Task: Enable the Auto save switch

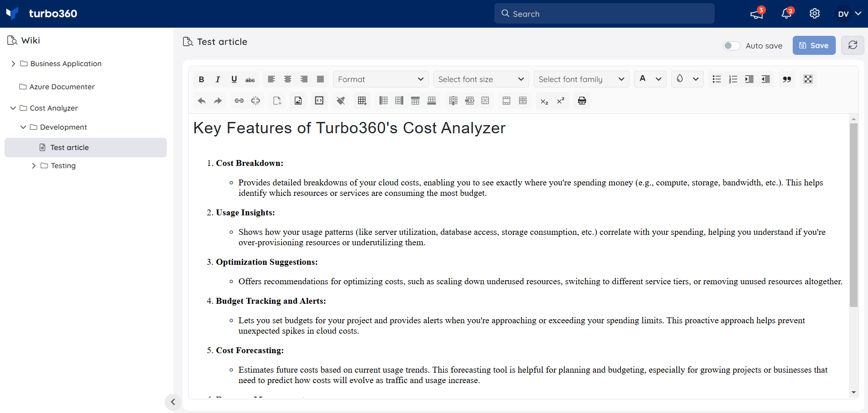Action: tap(731, 46)
